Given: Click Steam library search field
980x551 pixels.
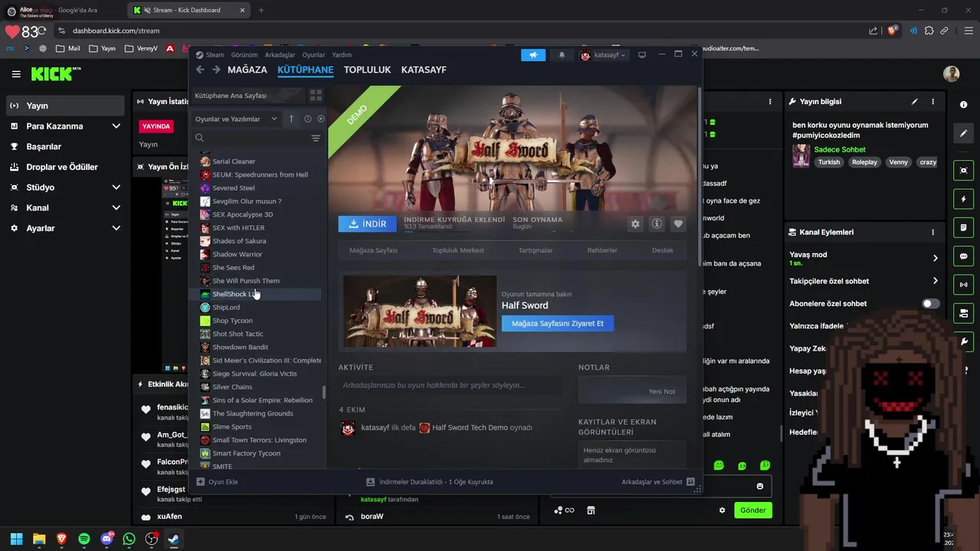Looking at the screenshot, I should pos(252,139).
